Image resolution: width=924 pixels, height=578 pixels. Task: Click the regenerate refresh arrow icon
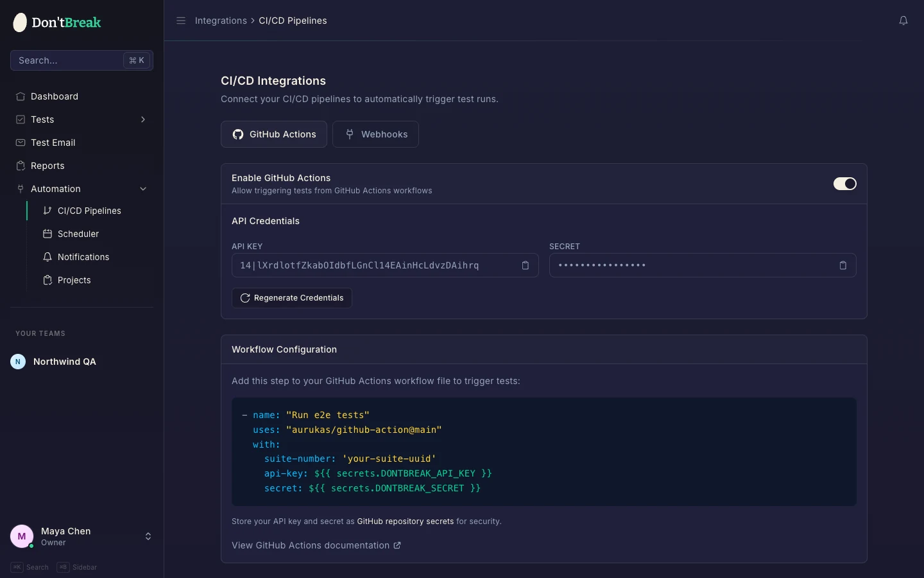(x=245, y=298)
